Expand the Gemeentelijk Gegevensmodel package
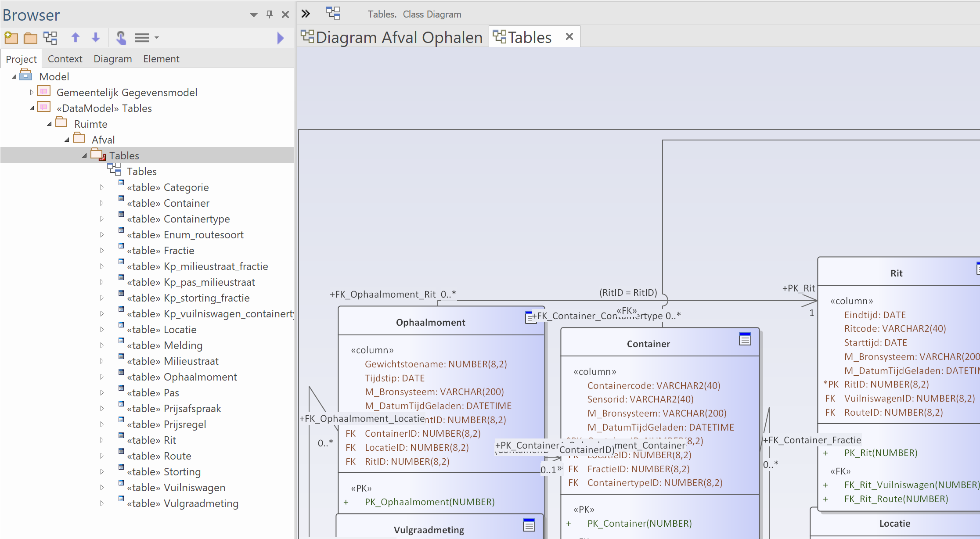The height and width of the screenshot is (539, 980). [x=32, y=92]
